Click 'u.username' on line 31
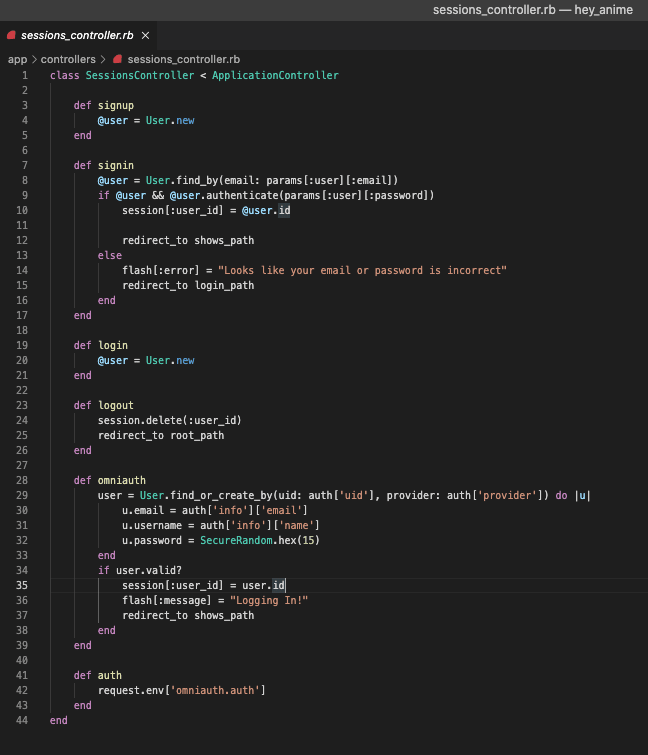 (x=152, y=525)
